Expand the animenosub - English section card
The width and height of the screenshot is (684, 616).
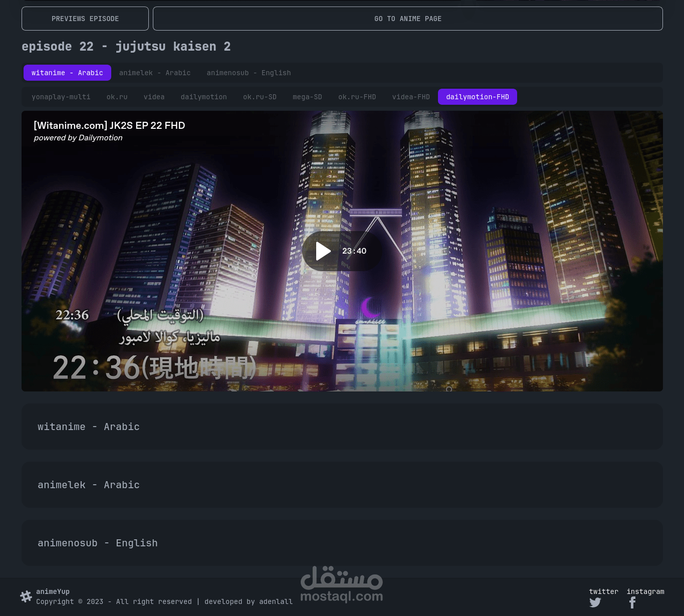[x=342, y=543]
